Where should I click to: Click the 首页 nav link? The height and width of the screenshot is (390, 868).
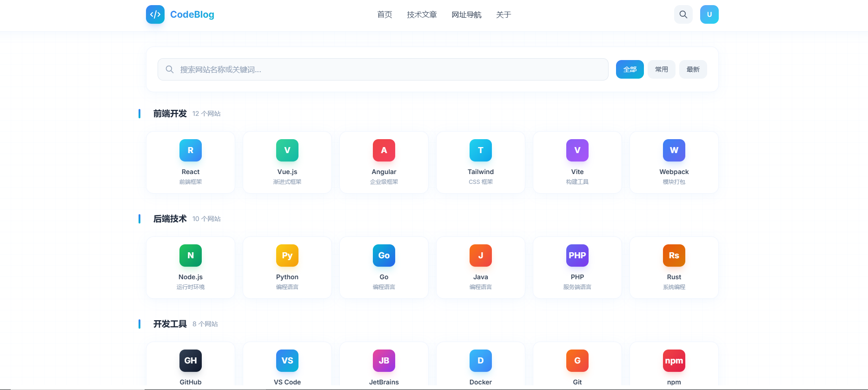click(384, 14)
